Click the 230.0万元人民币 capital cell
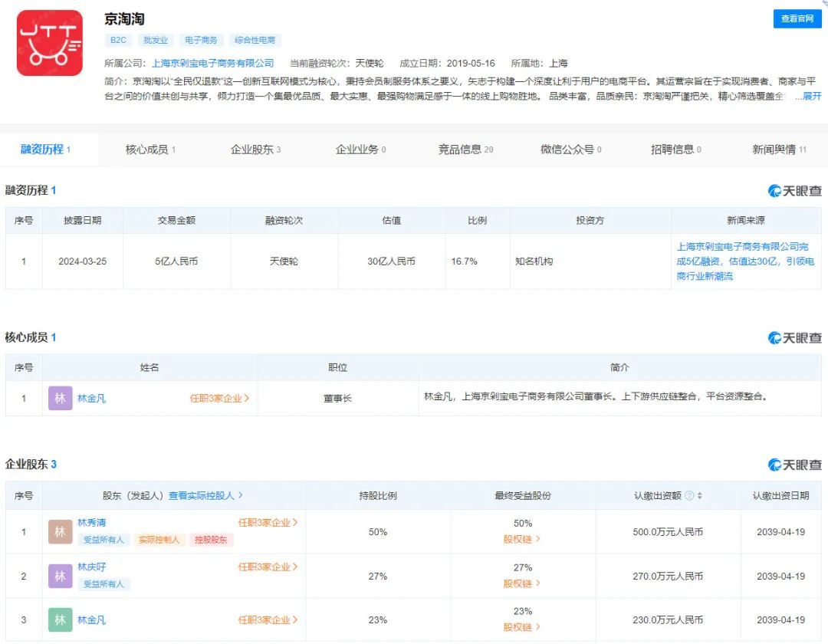 click(x=668, y=620)
